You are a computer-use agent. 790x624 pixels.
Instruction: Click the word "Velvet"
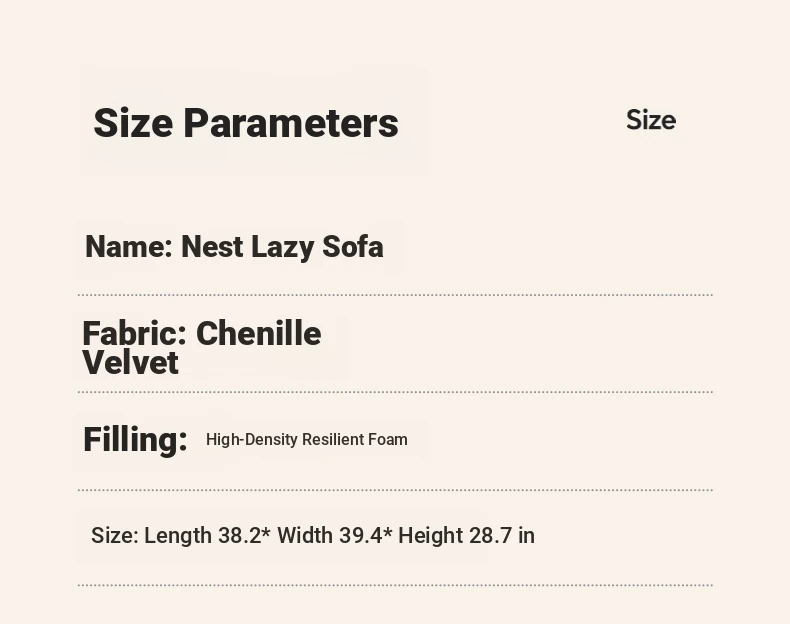click(130, 362)
